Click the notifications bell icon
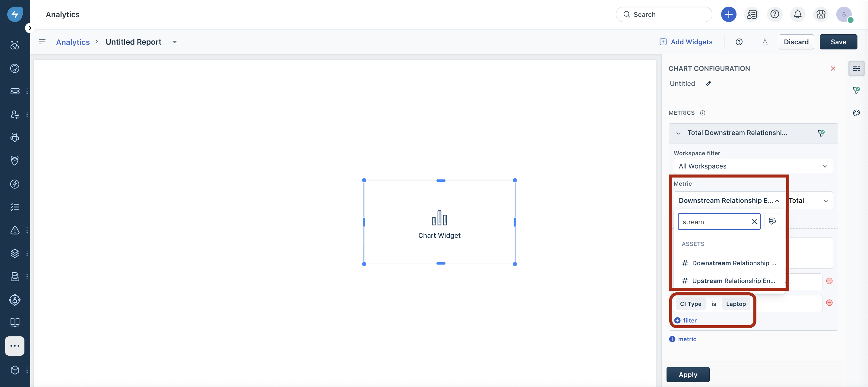The width and height of the screenshot is (868, 387). [x=797, y=14]
